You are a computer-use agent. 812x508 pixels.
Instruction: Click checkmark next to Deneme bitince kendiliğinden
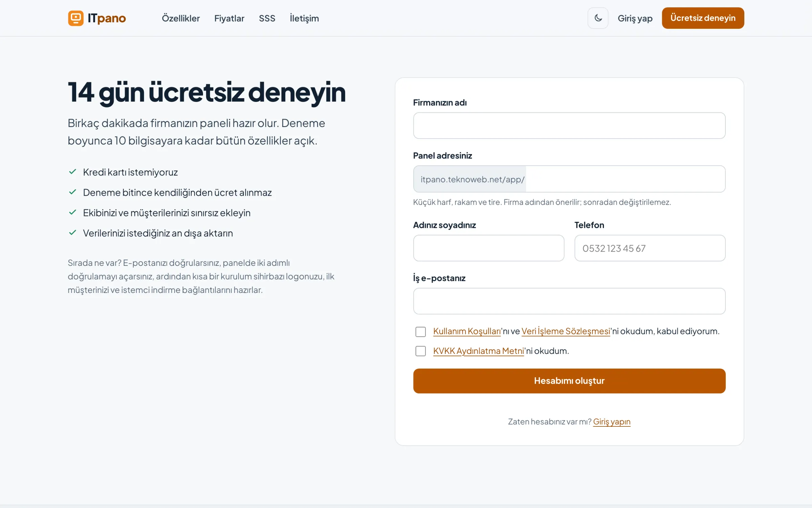[72, 192]
